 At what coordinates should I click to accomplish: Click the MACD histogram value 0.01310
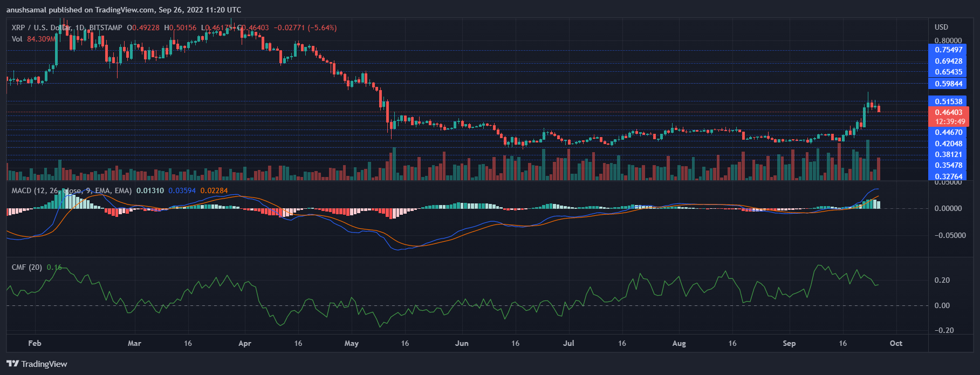point(150,190)
